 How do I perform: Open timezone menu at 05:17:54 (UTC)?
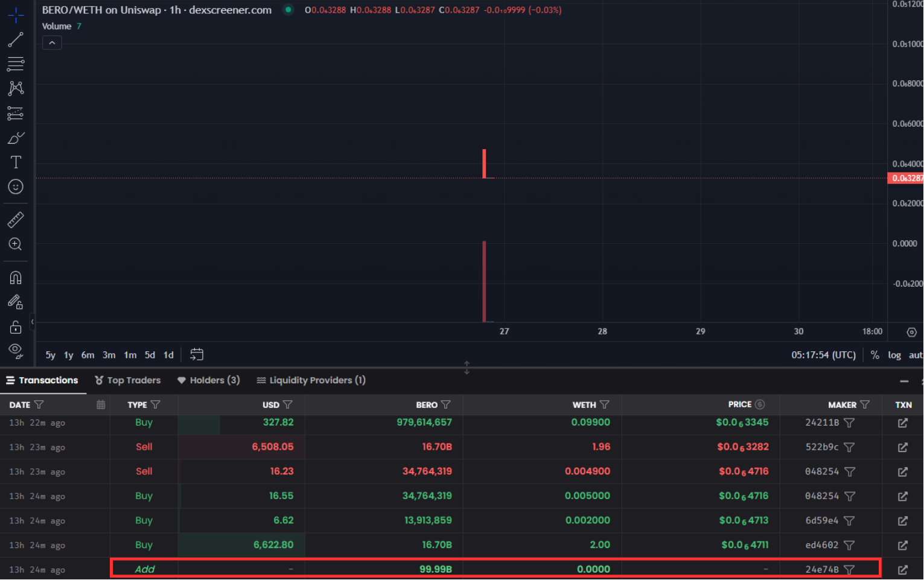[824, 355]
